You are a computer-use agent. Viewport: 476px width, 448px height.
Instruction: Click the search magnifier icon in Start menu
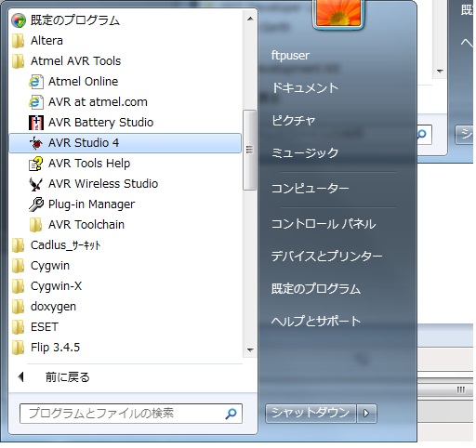231,414
